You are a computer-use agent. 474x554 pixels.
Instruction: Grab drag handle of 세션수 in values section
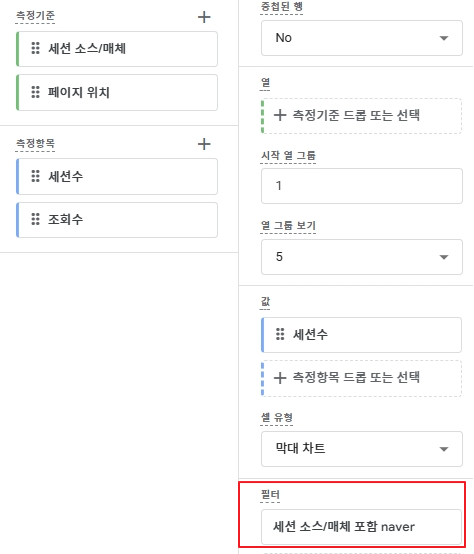(280, 334)
